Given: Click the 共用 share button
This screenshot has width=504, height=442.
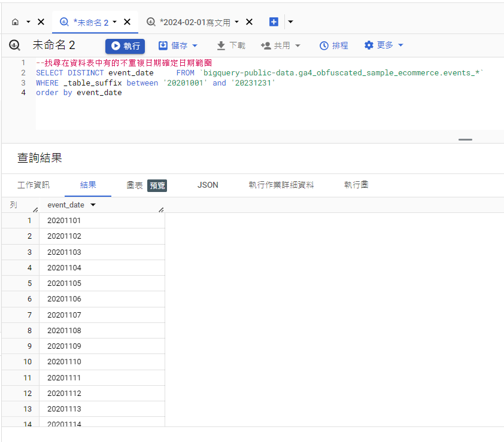Looking at the screenshot, I should click(x=275, y=45).
